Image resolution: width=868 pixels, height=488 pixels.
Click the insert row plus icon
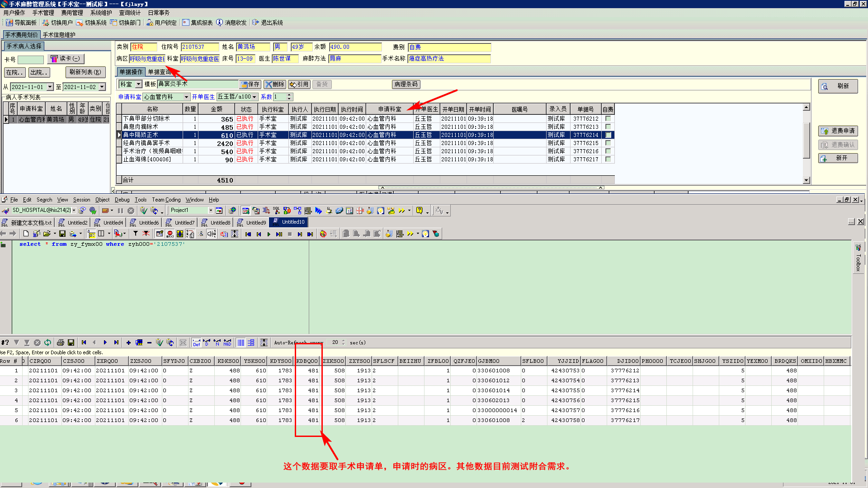pos(128,343)
